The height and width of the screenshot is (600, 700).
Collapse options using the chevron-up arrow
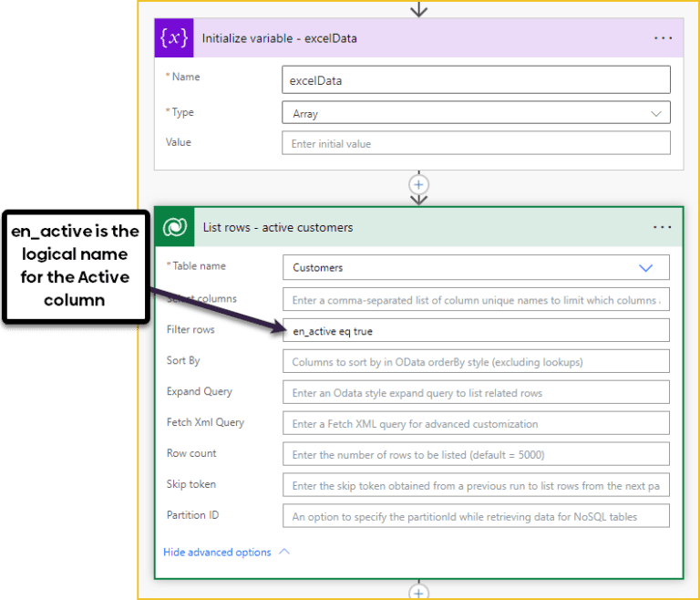[x=283, y=552]
